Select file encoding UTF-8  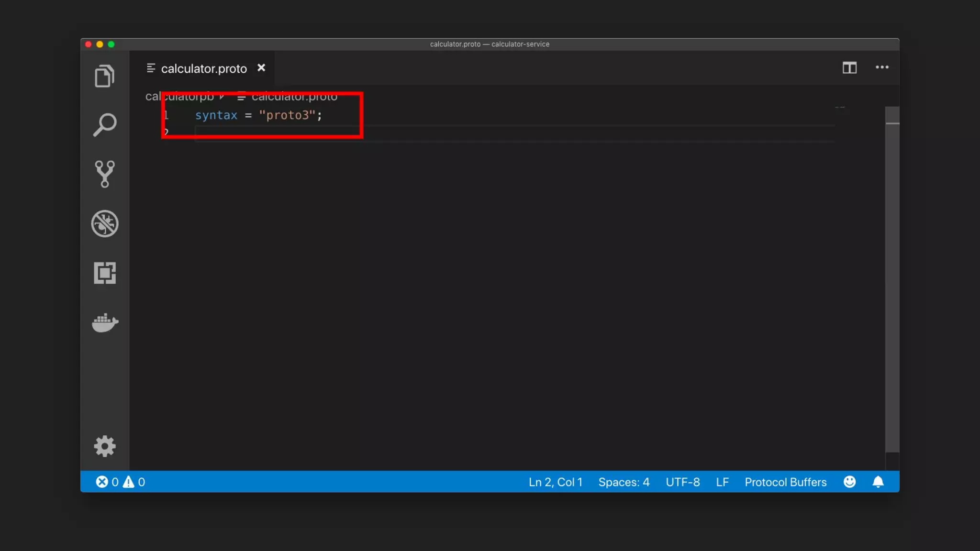(x=682, y=482)
